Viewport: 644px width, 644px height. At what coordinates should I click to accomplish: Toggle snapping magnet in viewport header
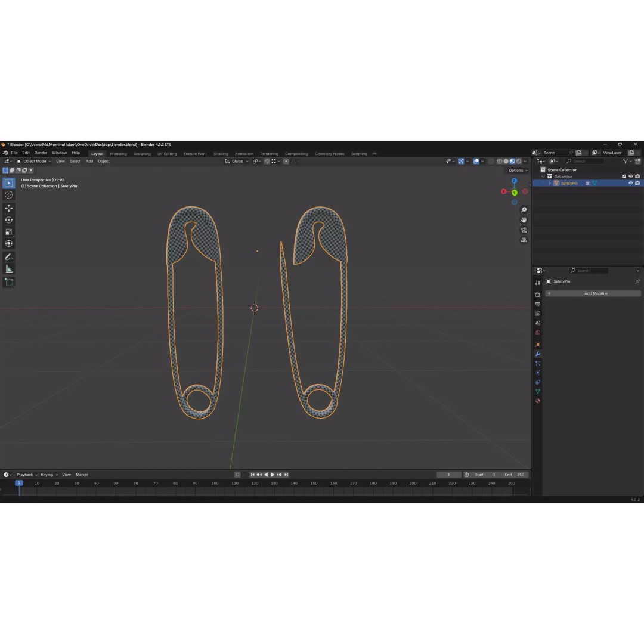pos(267,162)
